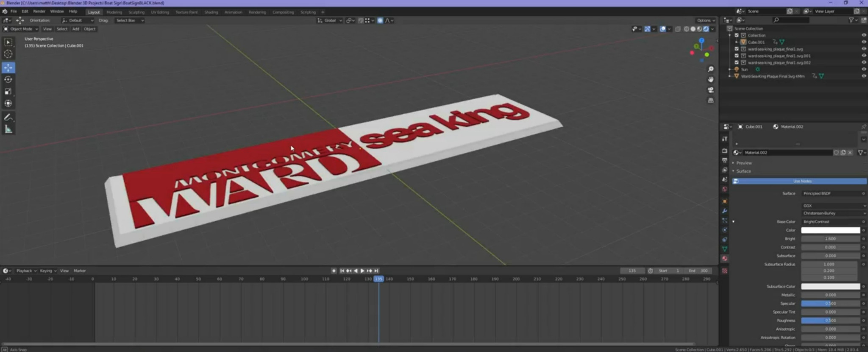This screenshot has height=352, width=868.
Task: Uncheck the Collection exclude checkbox
Action: [x=737, y=35]
